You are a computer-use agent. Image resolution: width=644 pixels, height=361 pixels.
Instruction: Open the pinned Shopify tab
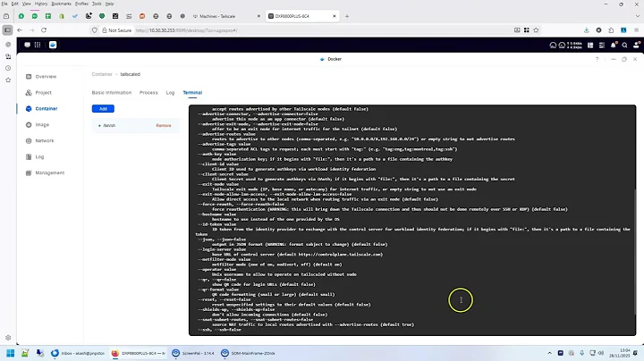pyautogui.click(x=62, y=16)
